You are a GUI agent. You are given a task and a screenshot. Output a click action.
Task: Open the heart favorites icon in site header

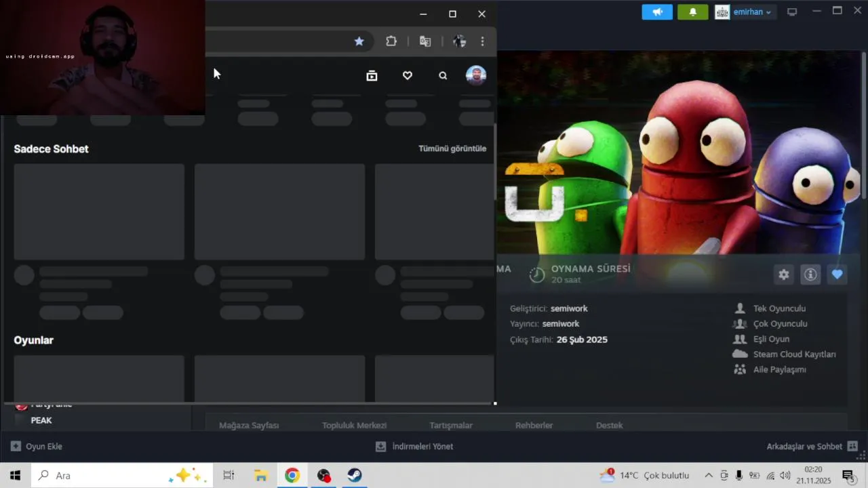[408, 76]
